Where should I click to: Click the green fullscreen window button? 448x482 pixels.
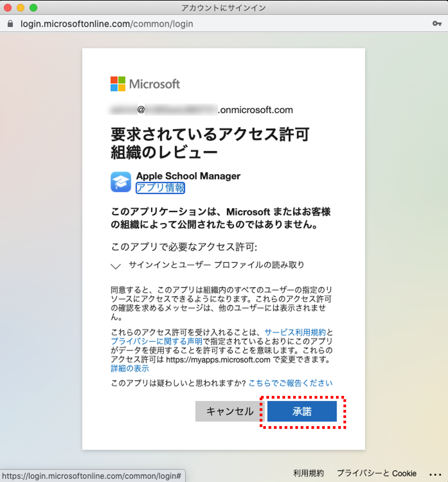tap(34, 8)
